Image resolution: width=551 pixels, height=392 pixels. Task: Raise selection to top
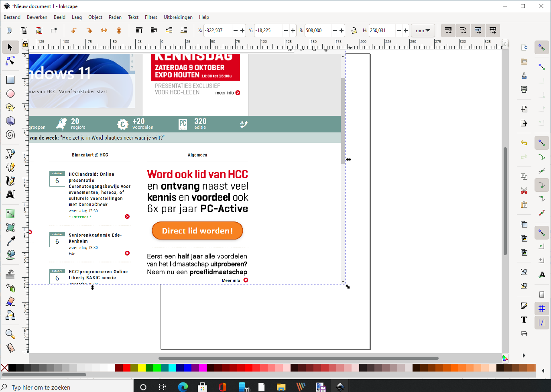coord(139,30)
